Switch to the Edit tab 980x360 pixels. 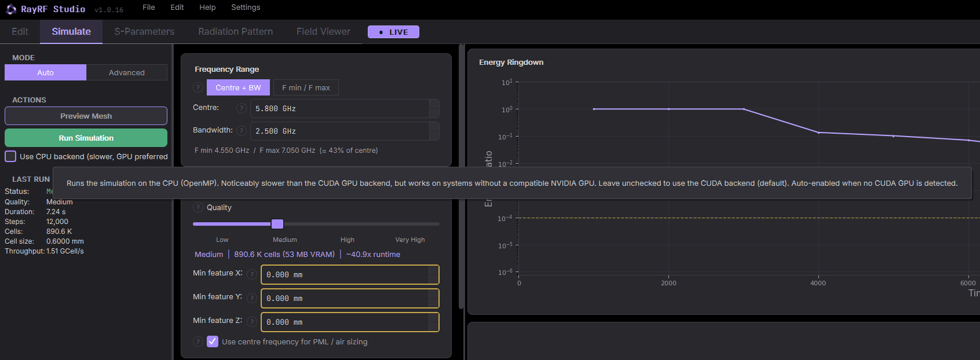pos(20,32)
